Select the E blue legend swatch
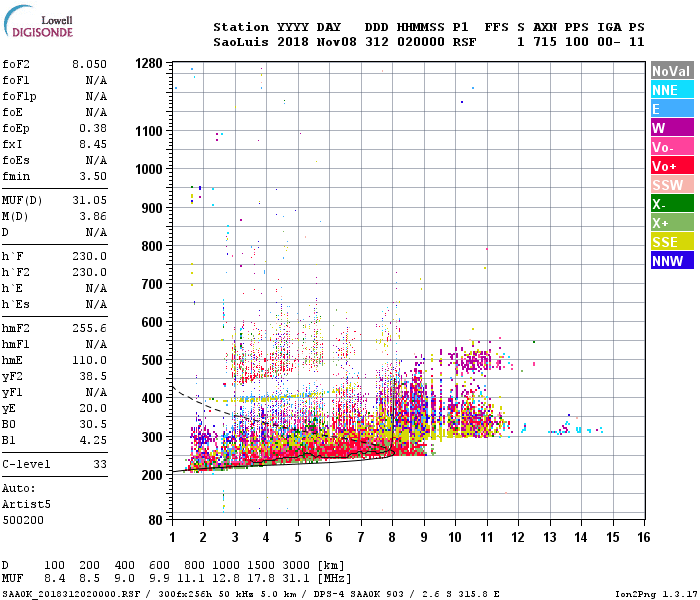The width and height of the screenshot is (700, 600). (x=672, y=109)
